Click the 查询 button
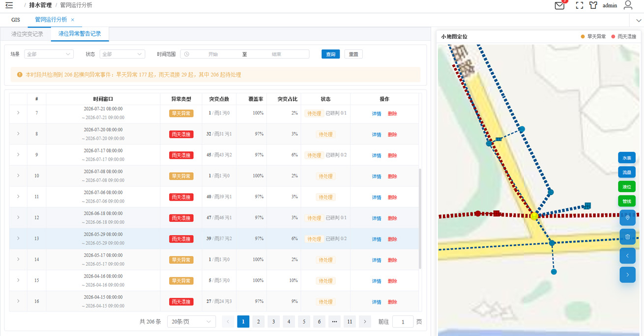The height and width of the screenshot is (336, 644). (331, 54)
